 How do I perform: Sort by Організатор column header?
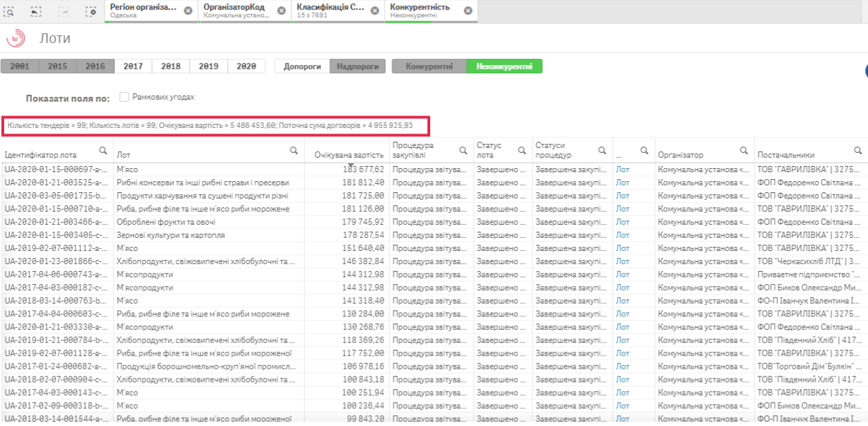(x=680, y=155)
